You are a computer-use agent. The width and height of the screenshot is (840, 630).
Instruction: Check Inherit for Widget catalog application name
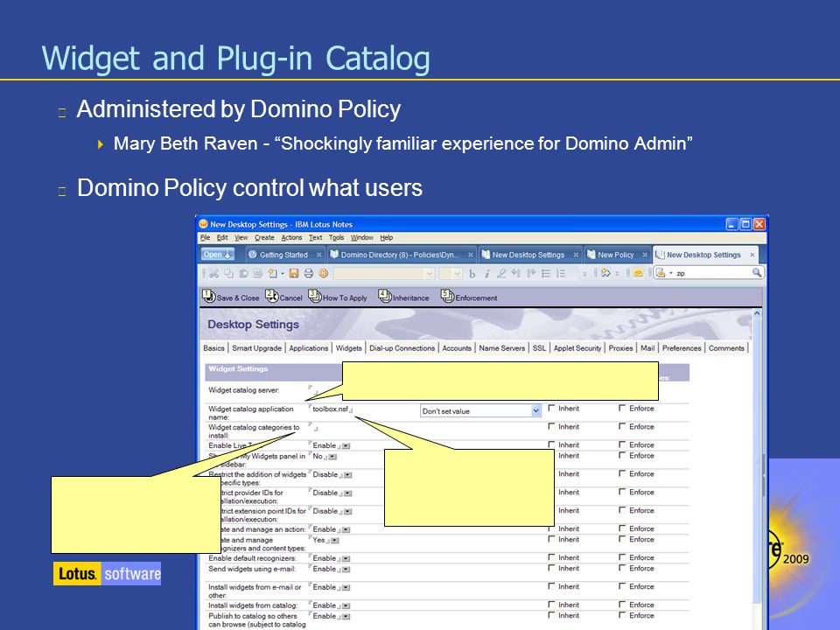point(551,409)
